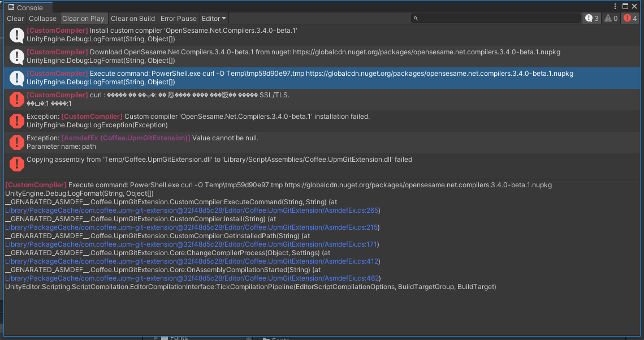Open the Editor dropdown

214,18
